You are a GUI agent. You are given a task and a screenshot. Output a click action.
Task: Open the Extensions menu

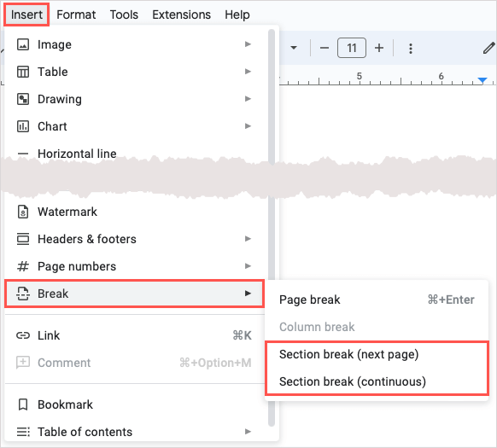[181, 15]
